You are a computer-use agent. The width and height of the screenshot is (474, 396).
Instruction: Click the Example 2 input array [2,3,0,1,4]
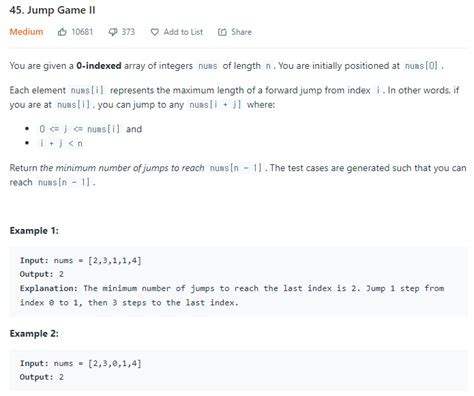click(x=115, y=363)
